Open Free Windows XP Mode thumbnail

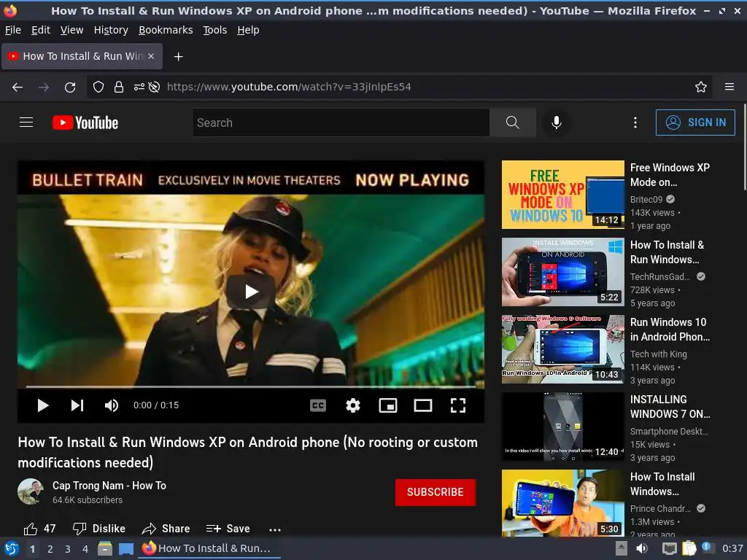tap(562, 195)
